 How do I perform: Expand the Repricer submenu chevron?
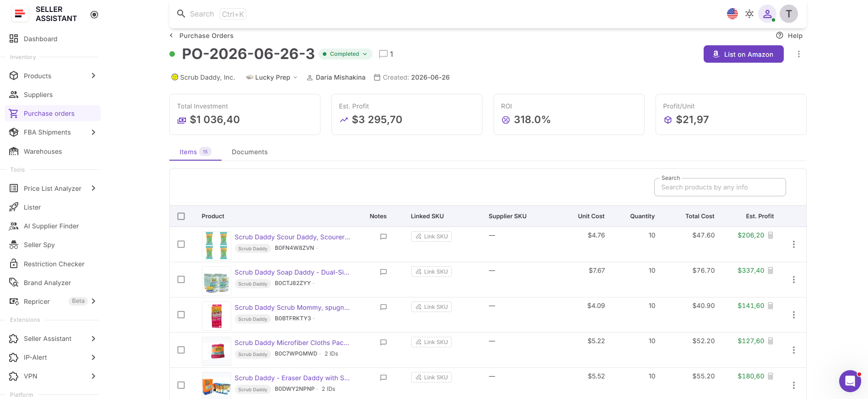[x=93, y=301]
